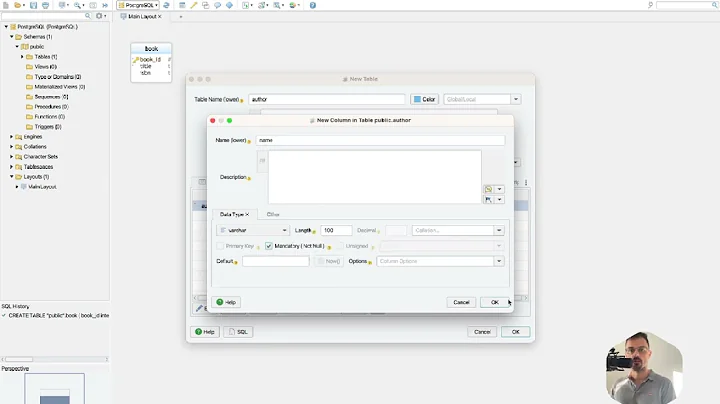
Task: Expand the MainLayout tree node
Action: [17, 186]
